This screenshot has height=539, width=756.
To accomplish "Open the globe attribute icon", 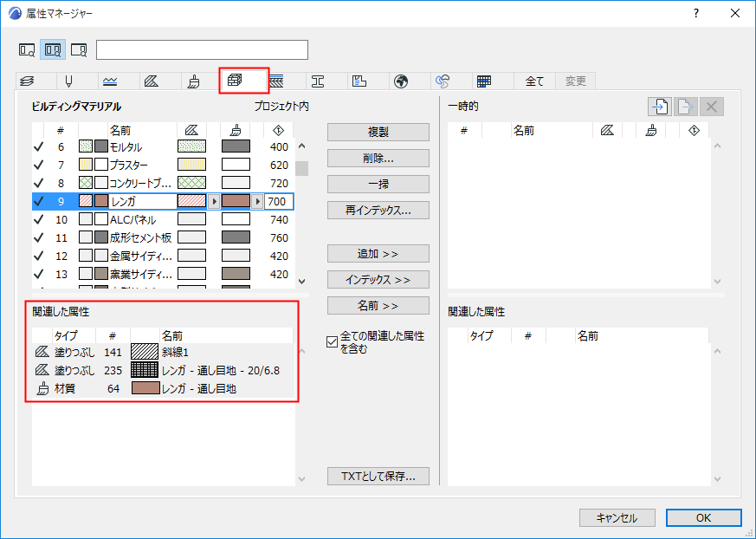I will [x=400, y=81].
